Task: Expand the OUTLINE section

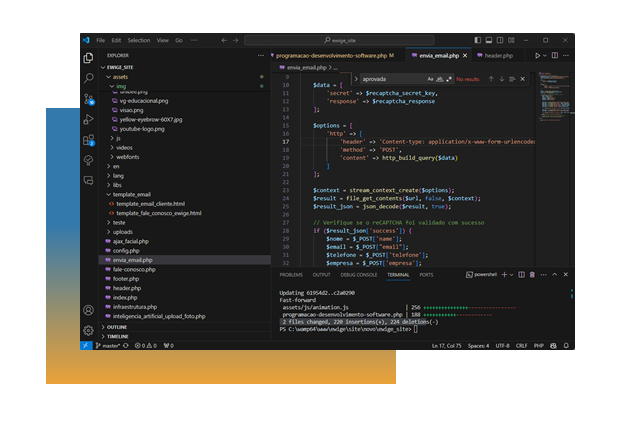Action: tap(117, 327)
